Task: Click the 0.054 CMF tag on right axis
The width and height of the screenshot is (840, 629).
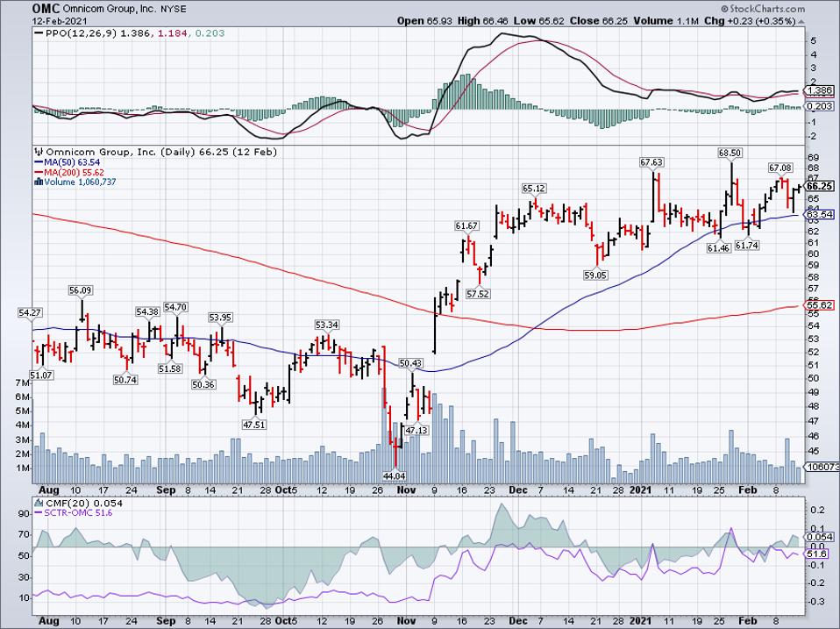Action: 820,537
